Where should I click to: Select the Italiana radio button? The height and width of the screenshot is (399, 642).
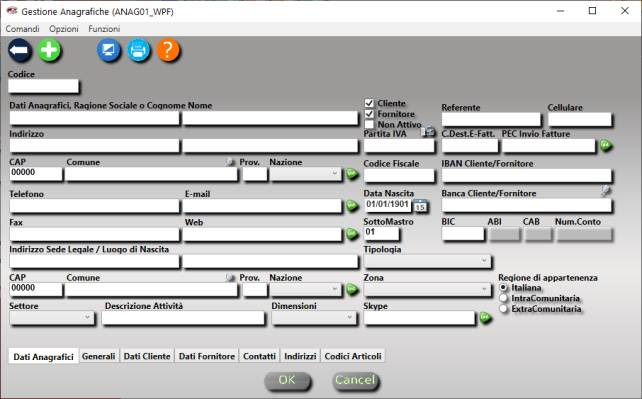click(504, 288)
